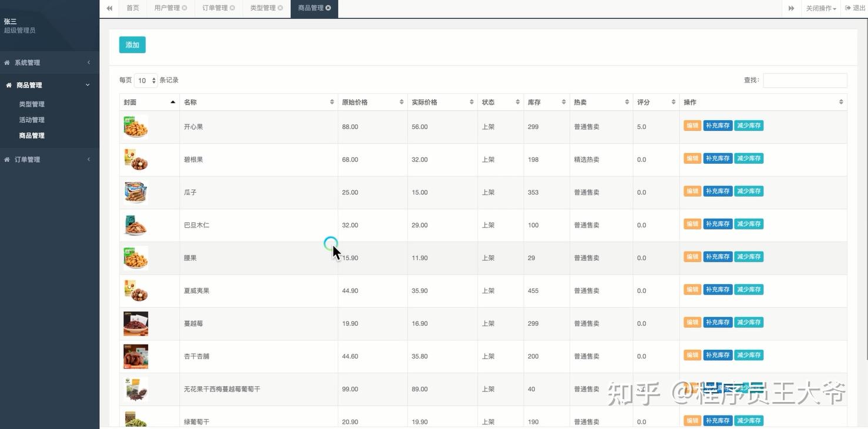Collapse the sidebar using the left double-arrow icon
868x429 pixels.
pyautogui.click(x=109, y=8)
